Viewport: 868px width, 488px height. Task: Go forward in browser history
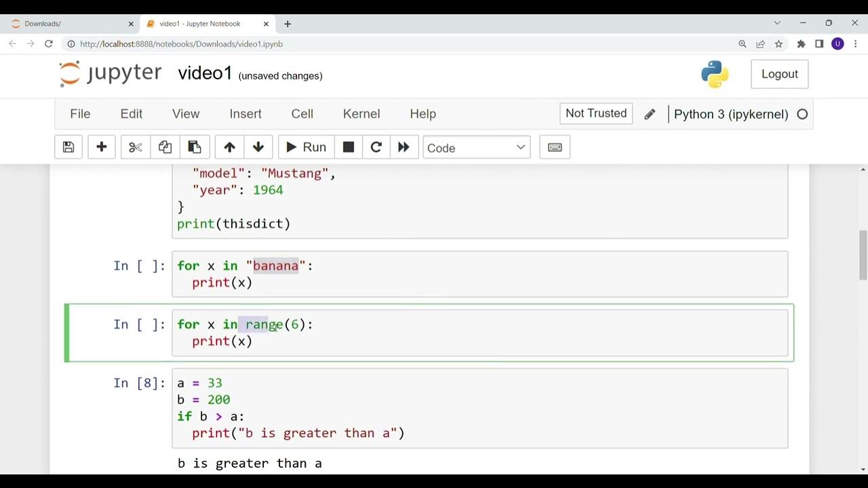[31, 43]
